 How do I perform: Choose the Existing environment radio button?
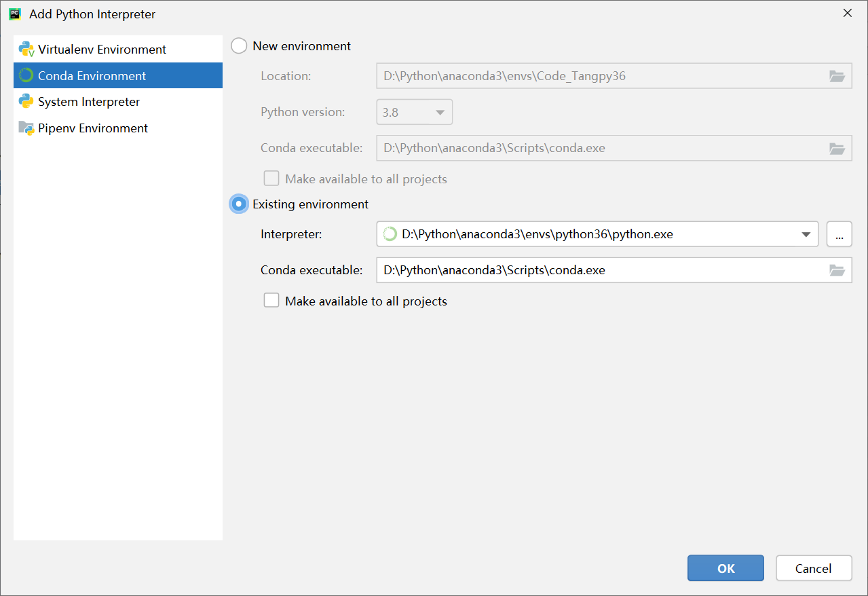pyautogui.click(x=239, y=204)
